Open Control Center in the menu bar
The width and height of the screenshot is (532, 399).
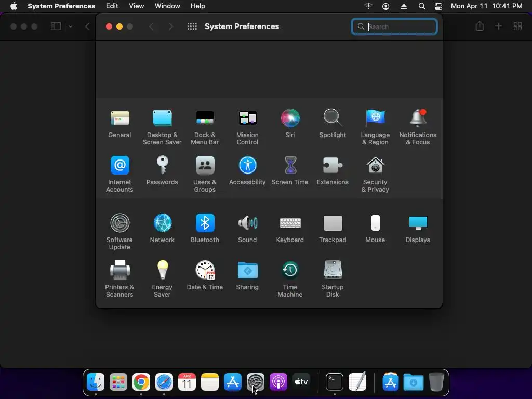(438, 6)
